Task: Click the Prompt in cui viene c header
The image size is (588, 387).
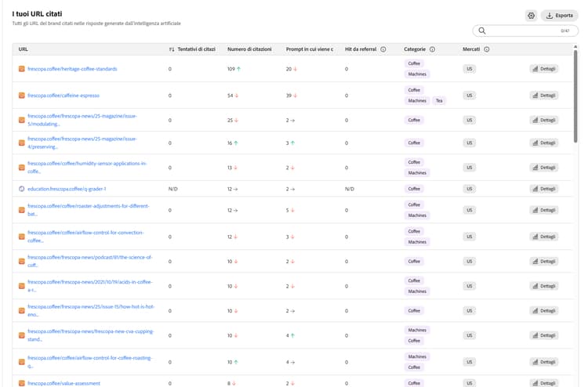Action: pos(310,49)
